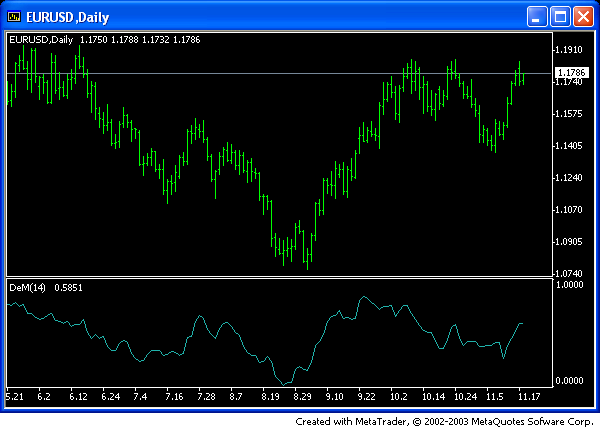Minimize the EURUSD,Daily chart window
Image resolution: width=600 pixels, height=429 pixels.
coord(536,17)
